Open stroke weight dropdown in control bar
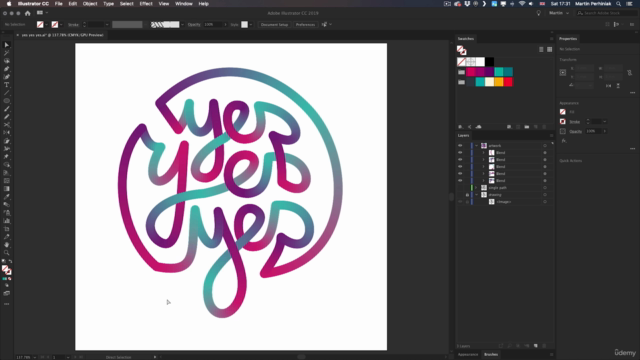This screenshot has height=360, width=640. (x=107, y=24)
